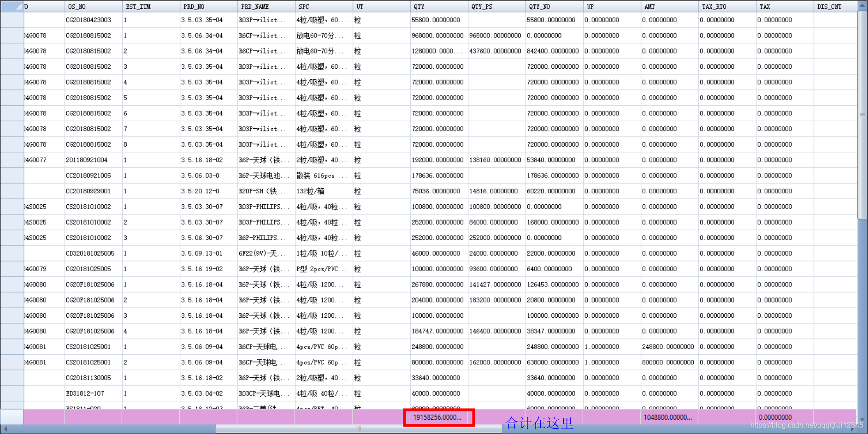Viewport: 868px width, 434px height.
Task: Click the scroll-down arrow of vertical scrollbar
Action: coord(862,420)
